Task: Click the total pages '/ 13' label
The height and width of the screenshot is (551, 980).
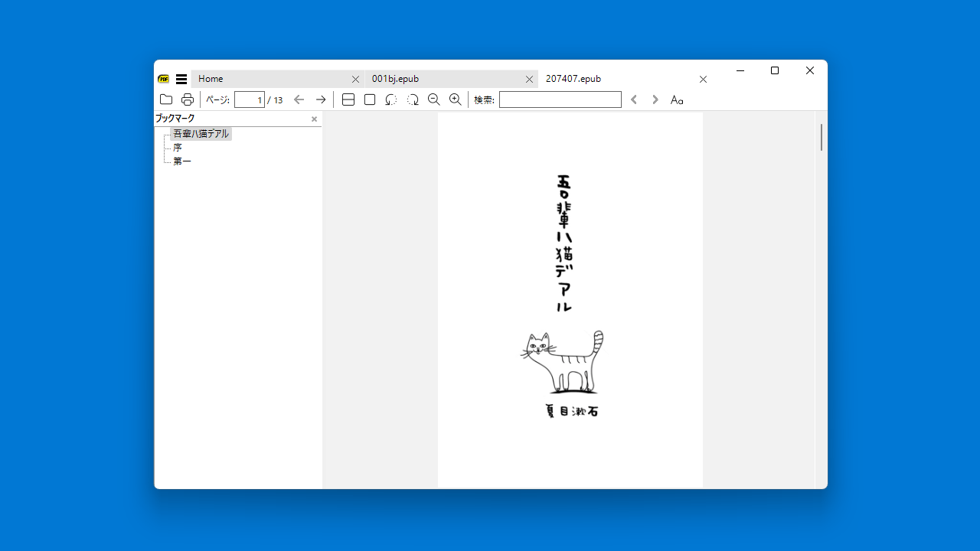Action: point(275,100)
